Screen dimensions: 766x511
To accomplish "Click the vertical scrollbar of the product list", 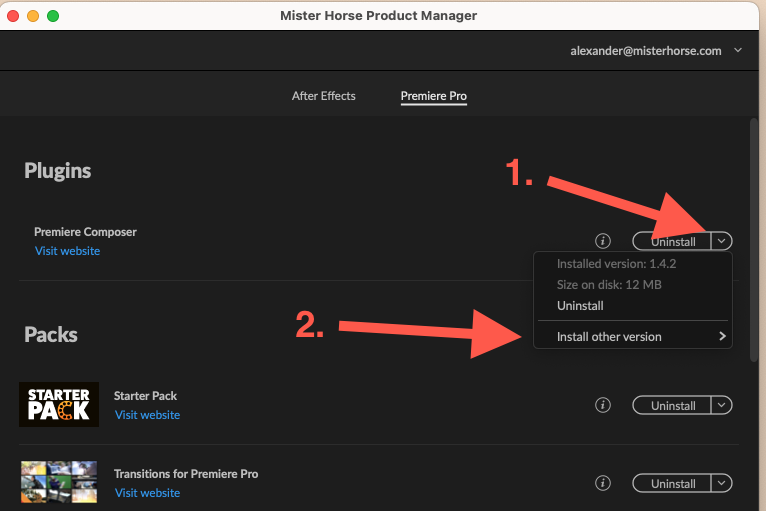I will point(754,239).
